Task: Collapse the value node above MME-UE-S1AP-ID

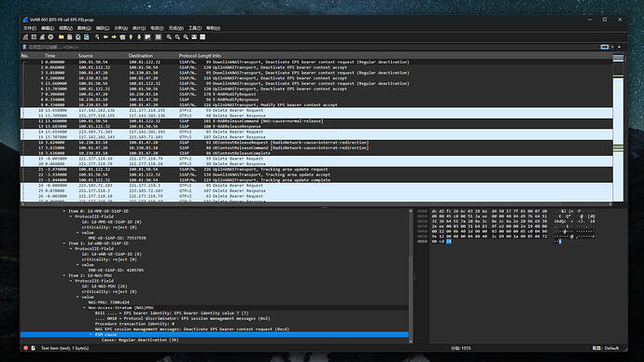Action: (x=77, y=232)
